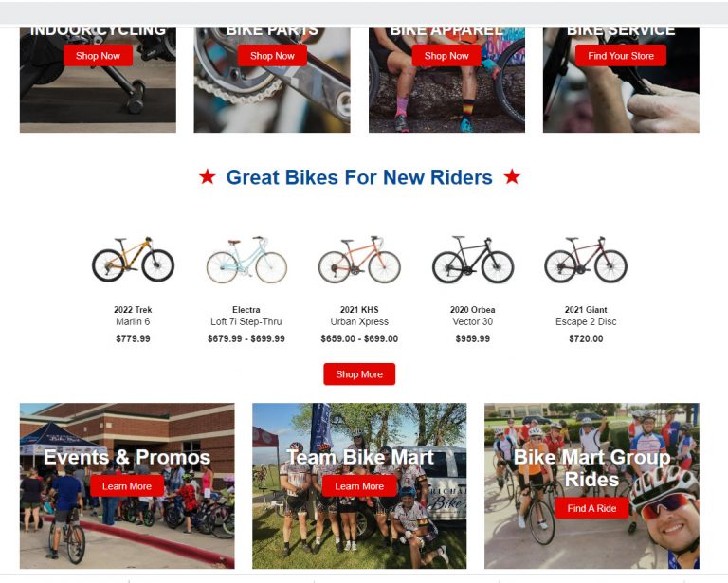Screen dimensions: 728x583
Task: Open the black Orbea Vector 30 bike image
Action: (473, 260)
